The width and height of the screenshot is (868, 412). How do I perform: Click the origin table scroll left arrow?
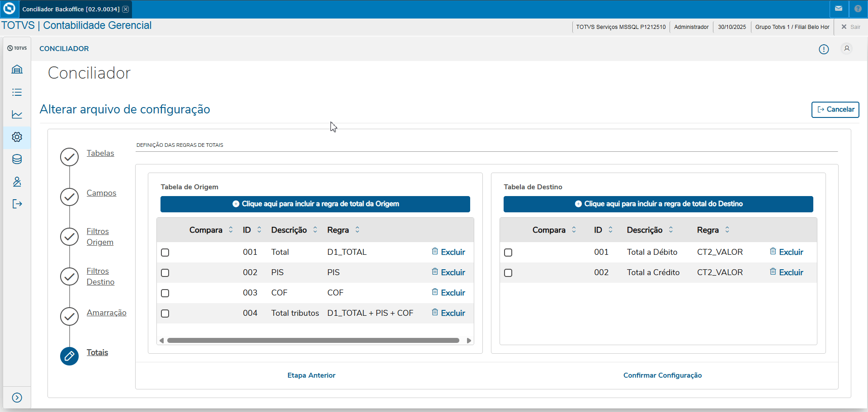click(161, 341)
